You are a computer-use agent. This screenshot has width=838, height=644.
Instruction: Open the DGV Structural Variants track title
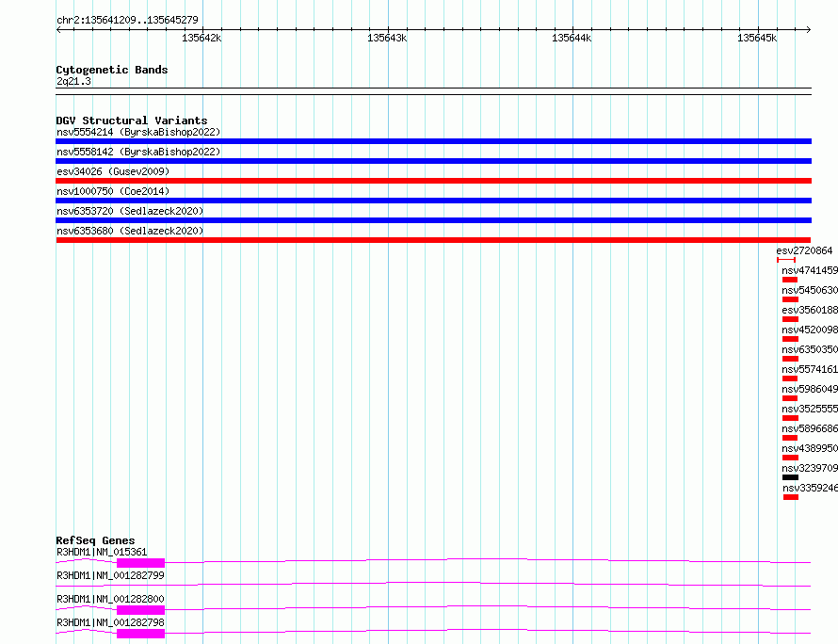click(x=132, y=121)
